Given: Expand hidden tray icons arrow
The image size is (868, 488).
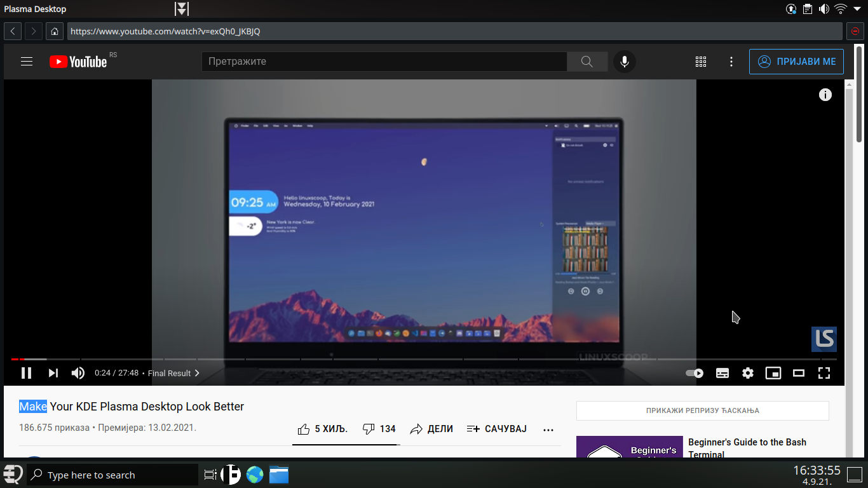Looking at the screenshot, I should coord(857,9).
